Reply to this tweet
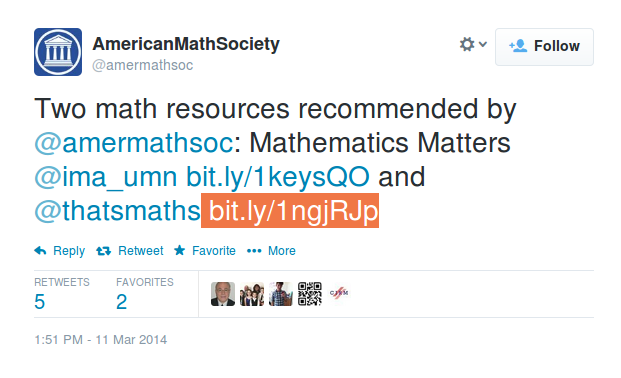 pos(60,251)
